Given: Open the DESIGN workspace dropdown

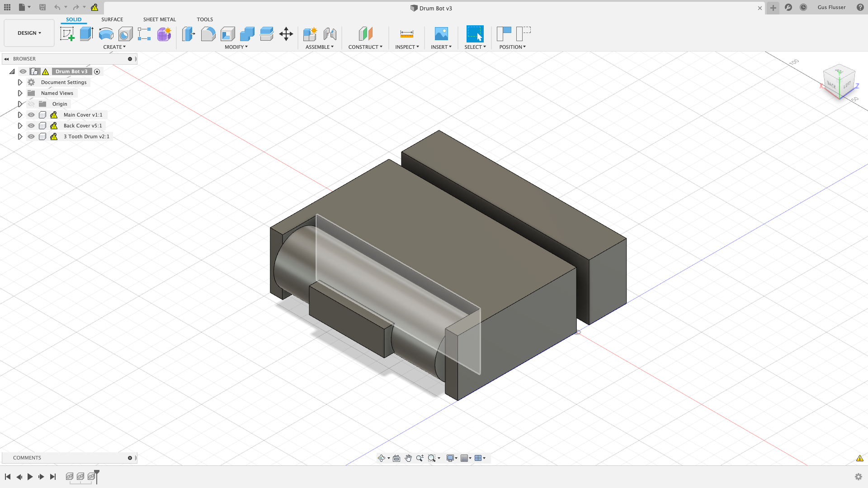Looking at the screenshot, I should 29,33.
